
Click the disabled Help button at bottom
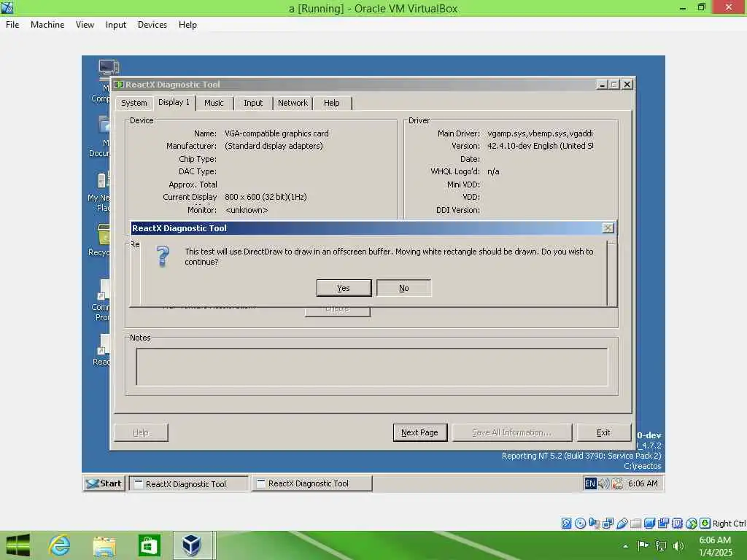coord(141,432)
